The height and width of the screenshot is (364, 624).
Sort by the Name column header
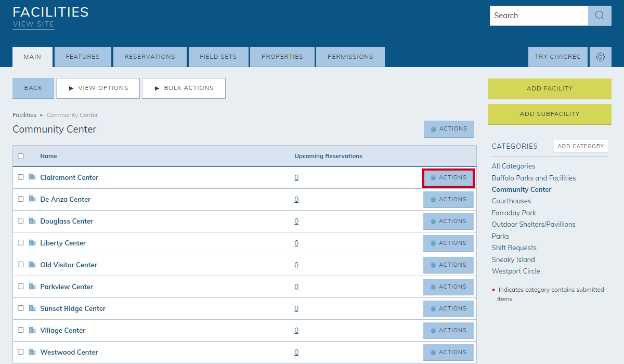(x=48, y=156)
